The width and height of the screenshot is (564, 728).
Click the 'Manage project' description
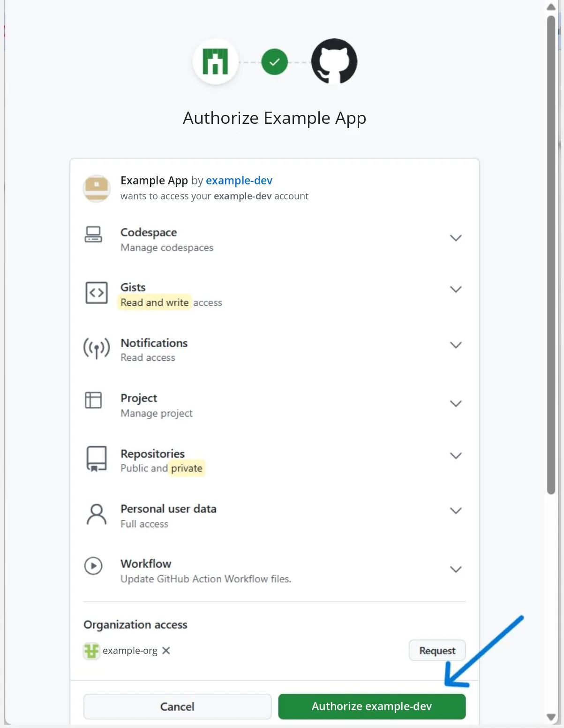point(157,413)
